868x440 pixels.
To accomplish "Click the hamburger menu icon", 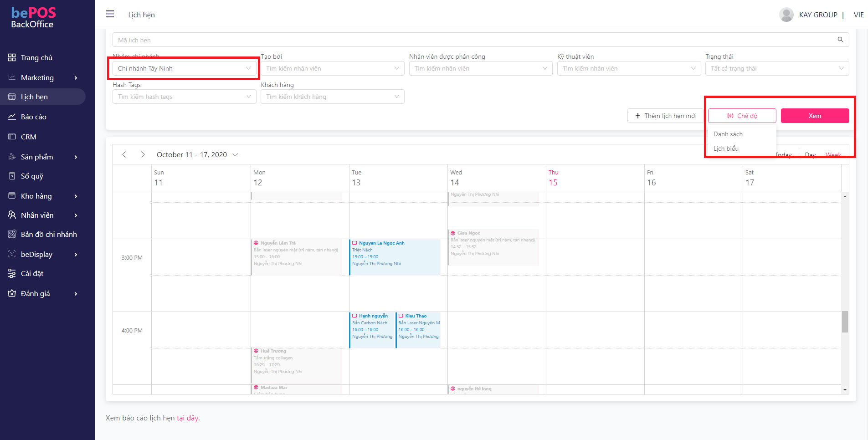I will [x=110, y=14].
